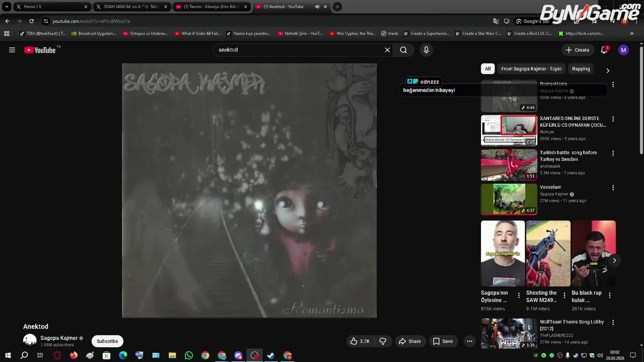The height and width of the screenshot is (362, 644).
Task: Click the translate page icon in address bar
Action: pos(496,21)
